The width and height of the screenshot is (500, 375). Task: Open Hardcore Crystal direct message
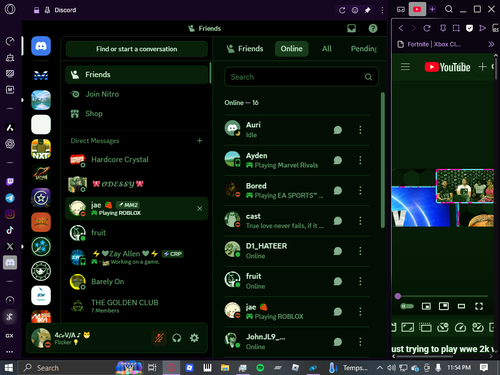[x=137, y=160]
